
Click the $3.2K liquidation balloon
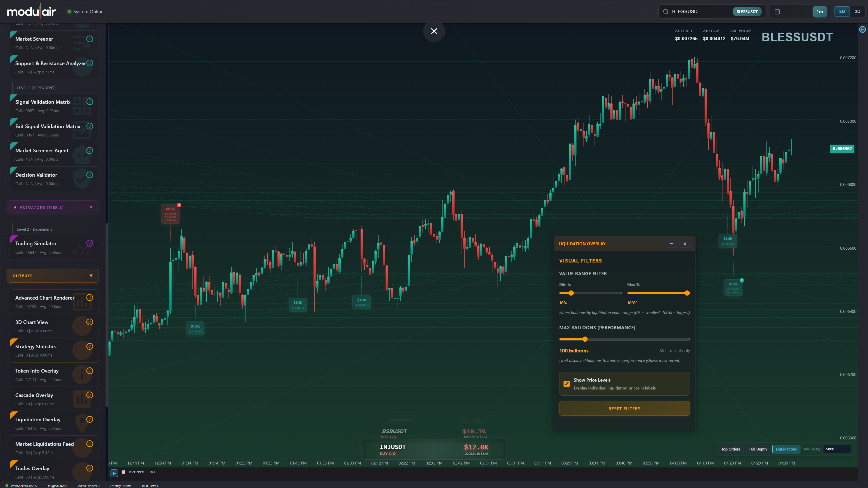click(362, 302)
